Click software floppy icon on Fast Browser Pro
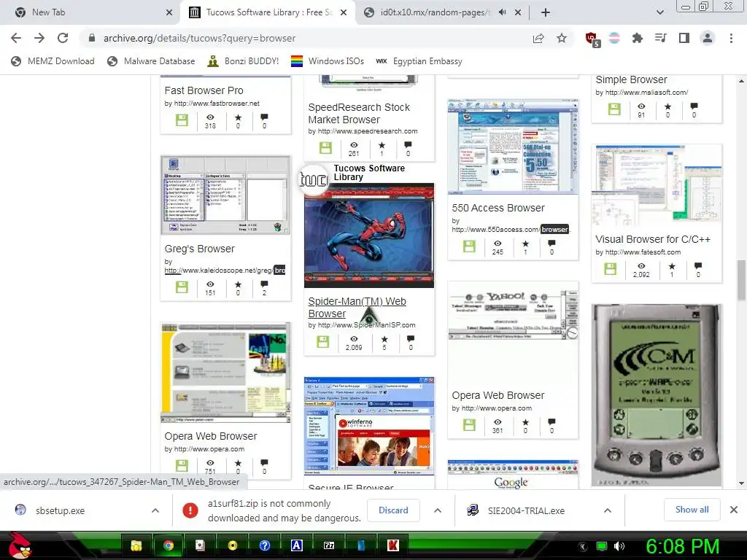 (182, 120)
